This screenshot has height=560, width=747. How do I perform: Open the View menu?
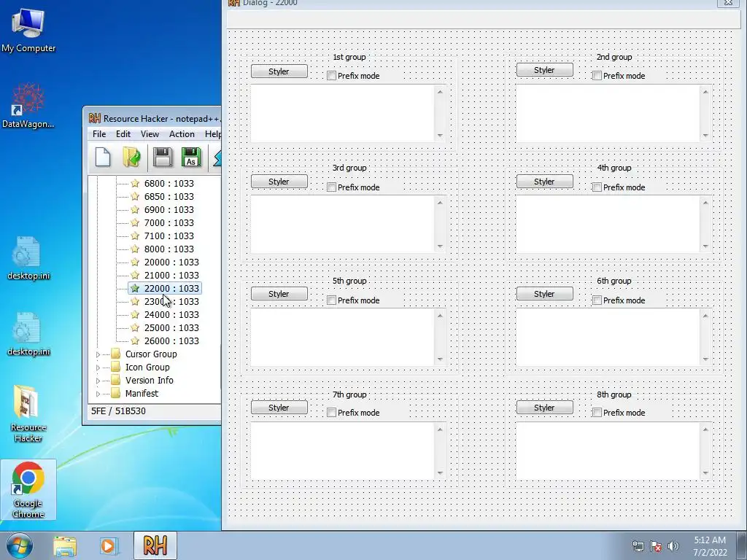[x=150, y=134]
